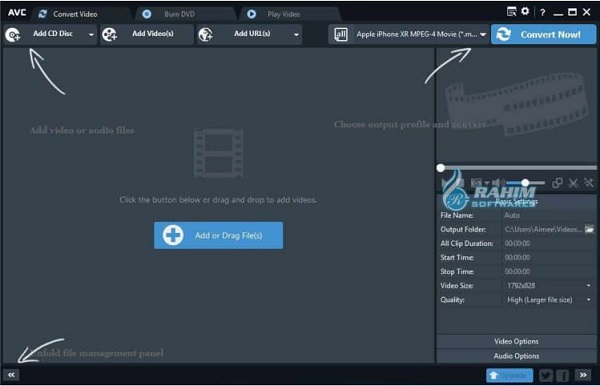Click the Add or Drag File(s) button
The image size is (600, 386).
pos(218,235)
